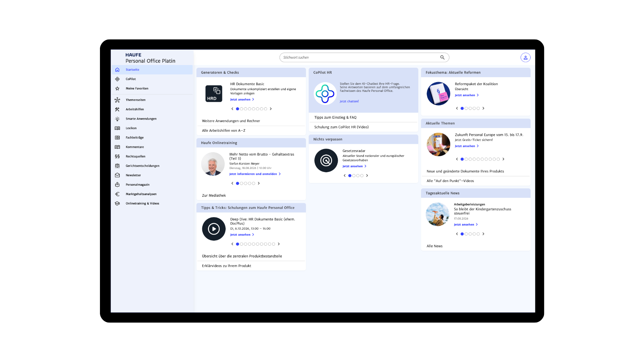This screenshot has height=362, width=644.
Task: Select second dot in Aktuelle Themen carousel
Action: pos(466,159)
